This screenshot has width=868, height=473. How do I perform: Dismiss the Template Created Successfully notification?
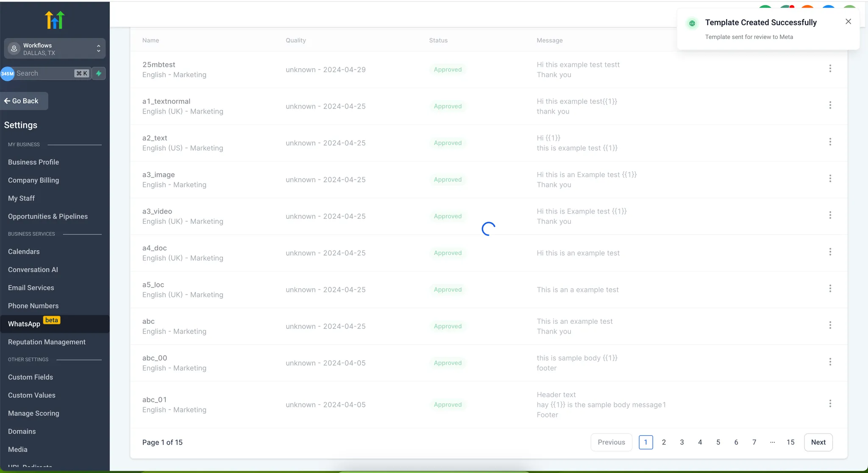[848, 22]
